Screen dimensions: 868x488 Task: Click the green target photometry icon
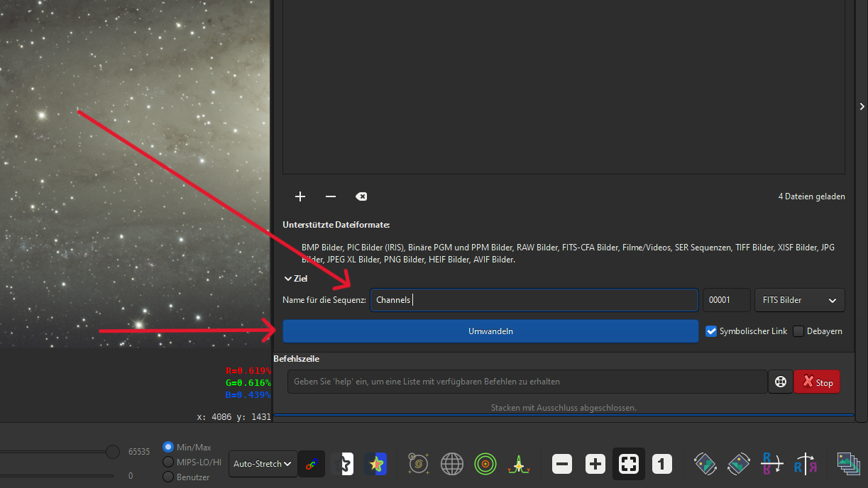[485, 465]
